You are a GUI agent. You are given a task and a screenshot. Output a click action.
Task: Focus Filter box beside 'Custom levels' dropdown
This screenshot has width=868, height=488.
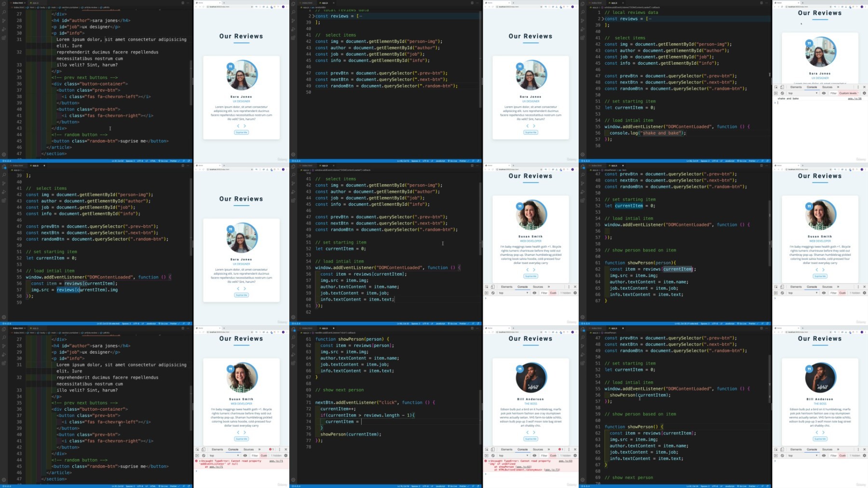pyautogui.click(x=833, y=93)
